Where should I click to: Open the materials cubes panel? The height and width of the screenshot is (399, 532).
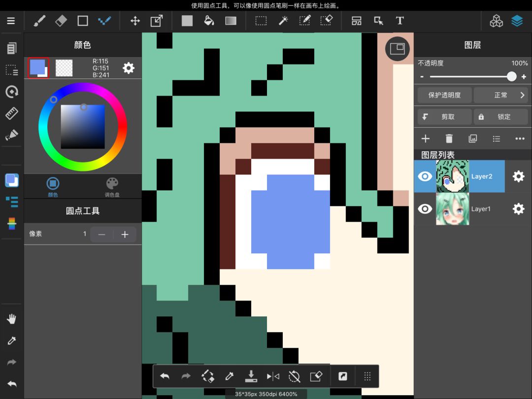[x=497, y=21]
